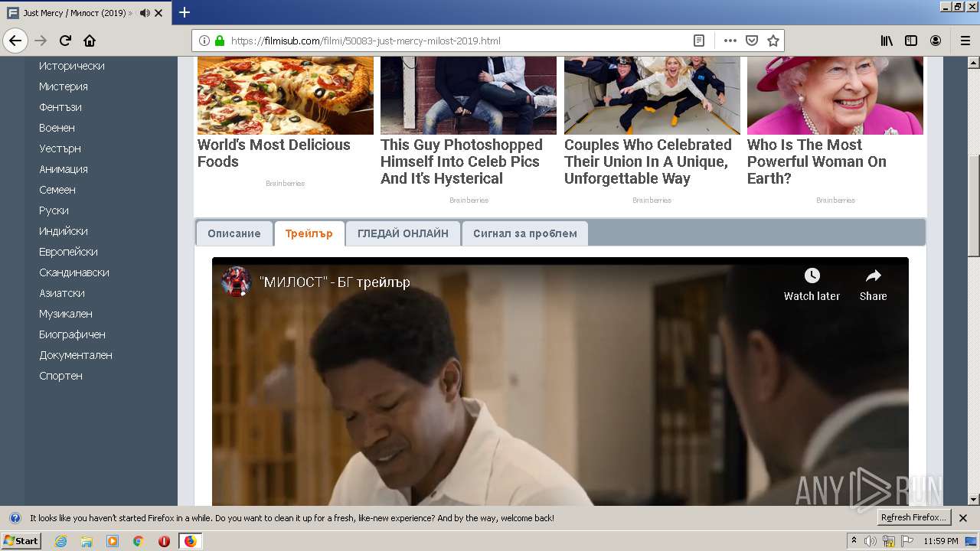Viewport: 980px width, 551px height.
Task: Launch Internet Explorer from taskbar
Action: click(60, 541)
